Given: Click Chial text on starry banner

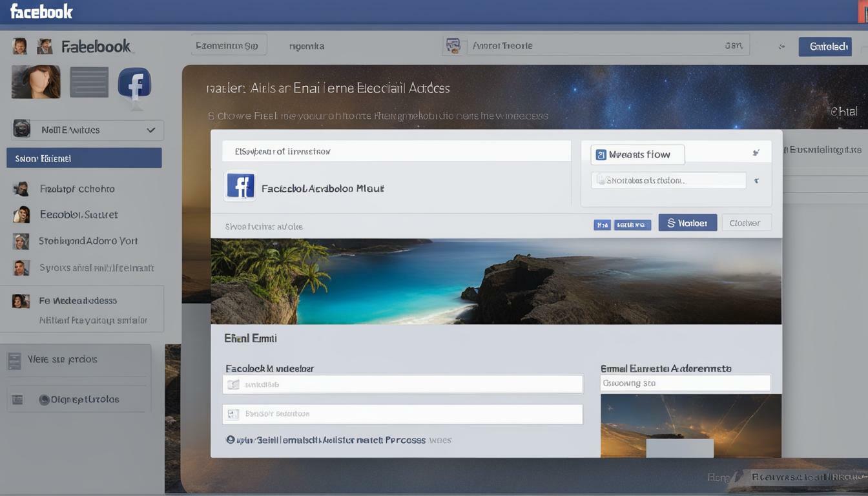Looking at the screenshot, I should point(843,112).
